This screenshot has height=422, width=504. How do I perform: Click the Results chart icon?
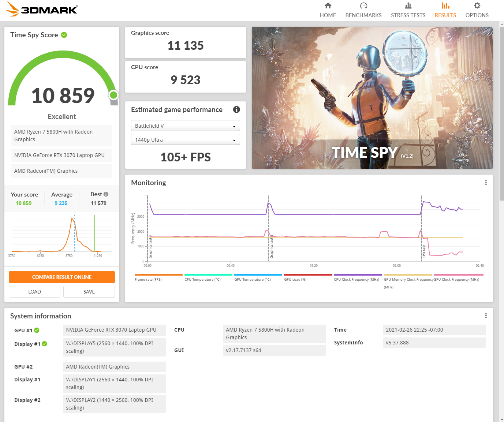pyautogui.click(x=445, y=5)
